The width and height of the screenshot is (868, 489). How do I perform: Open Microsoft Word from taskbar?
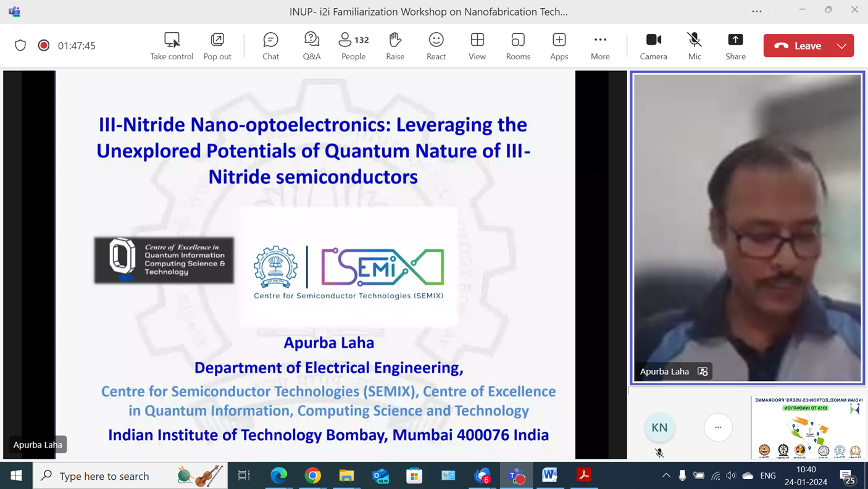[549, 475]
